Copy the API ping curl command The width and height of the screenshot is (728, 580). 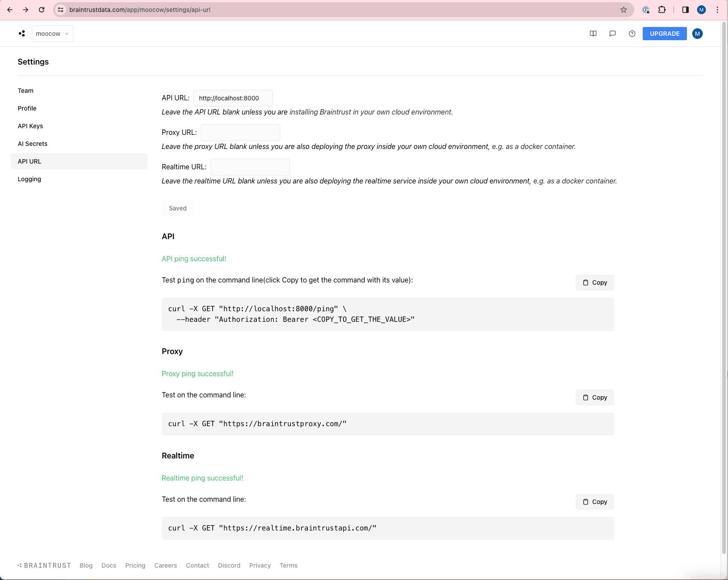click(594, 282)
